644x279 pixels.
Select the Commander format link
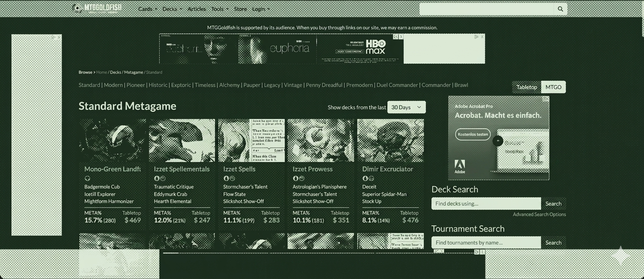click(x=436, y=85)
